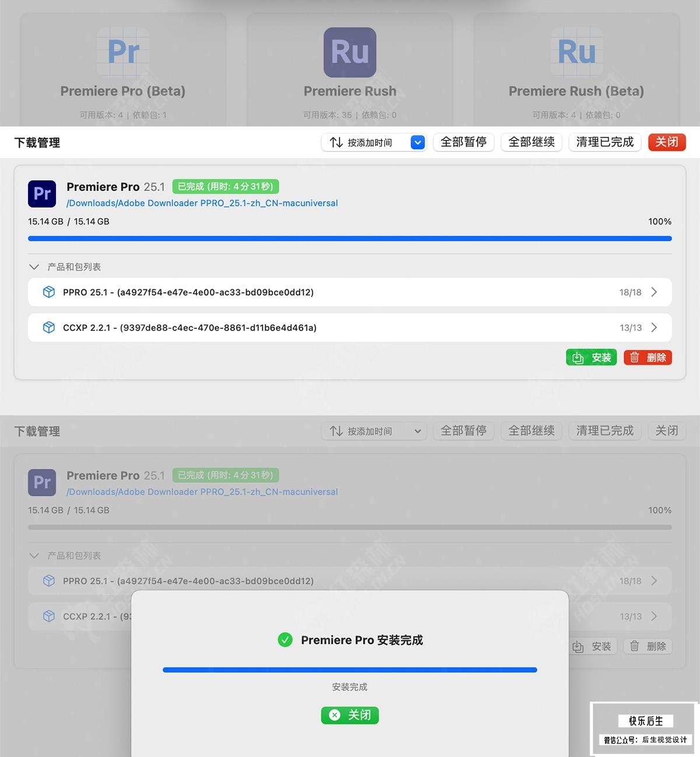Click the dimmed 清理已完成 button
The height and width of the screenshot is (757, 700).
pyautogui.click(x=605, y=431)
